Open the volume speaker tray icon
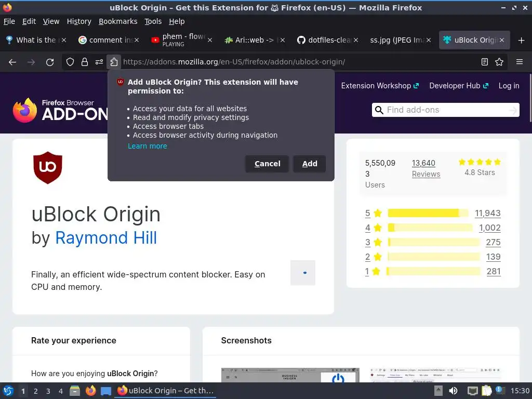532x399 pixels. click(x=453, y=391)
